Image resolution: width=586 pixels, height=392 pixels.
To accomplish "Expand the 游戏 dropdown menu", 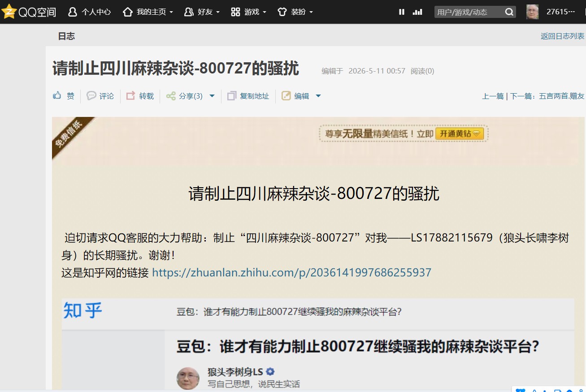I will (248, 12).
